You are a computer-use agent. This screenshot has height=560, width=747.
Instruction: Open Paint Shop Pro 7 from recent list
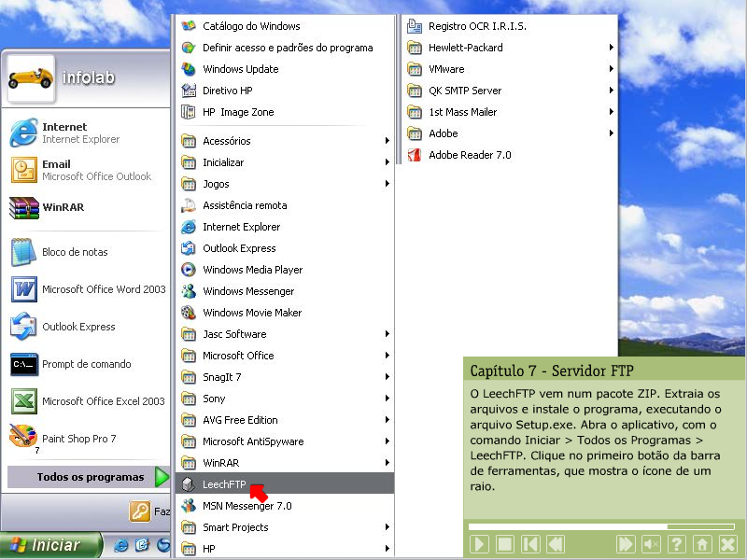[x=23, y=438]
